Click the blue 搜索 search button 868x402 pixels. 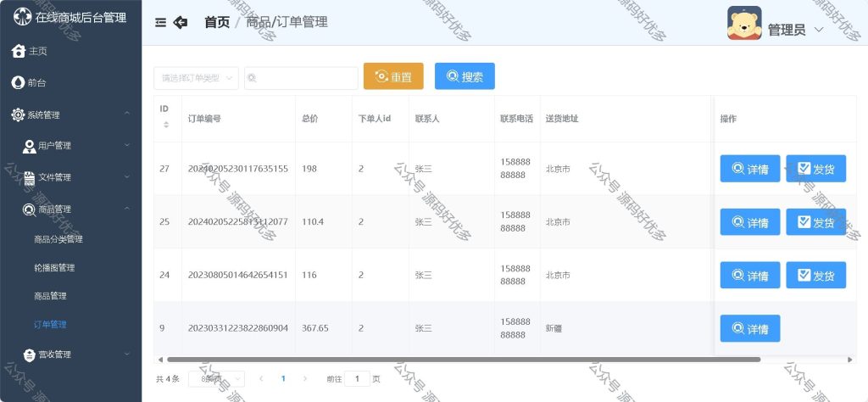click(465, 76)
